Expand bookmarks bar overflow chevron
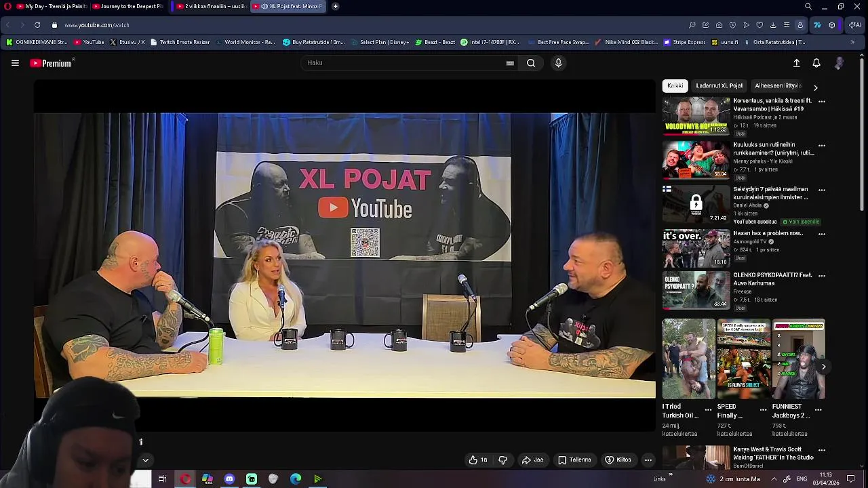 852,42
